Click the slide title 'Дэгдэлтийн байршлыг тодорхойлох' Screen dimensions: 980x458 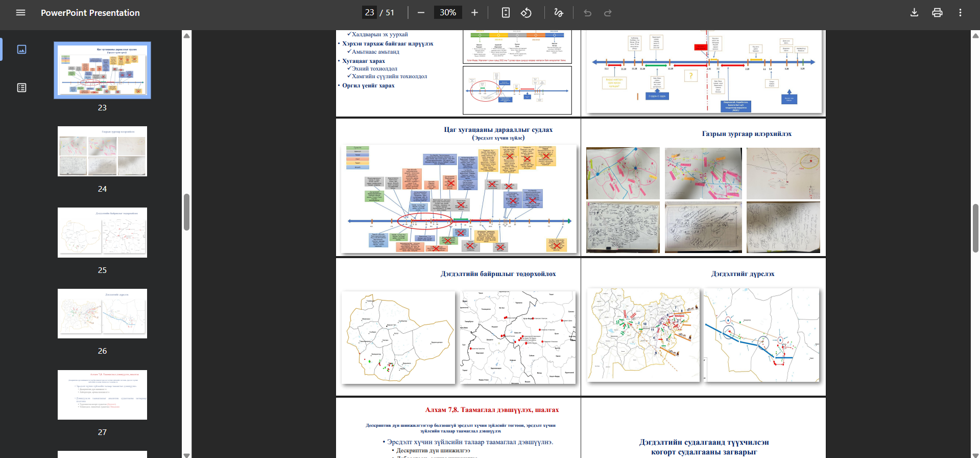point(498,274)
